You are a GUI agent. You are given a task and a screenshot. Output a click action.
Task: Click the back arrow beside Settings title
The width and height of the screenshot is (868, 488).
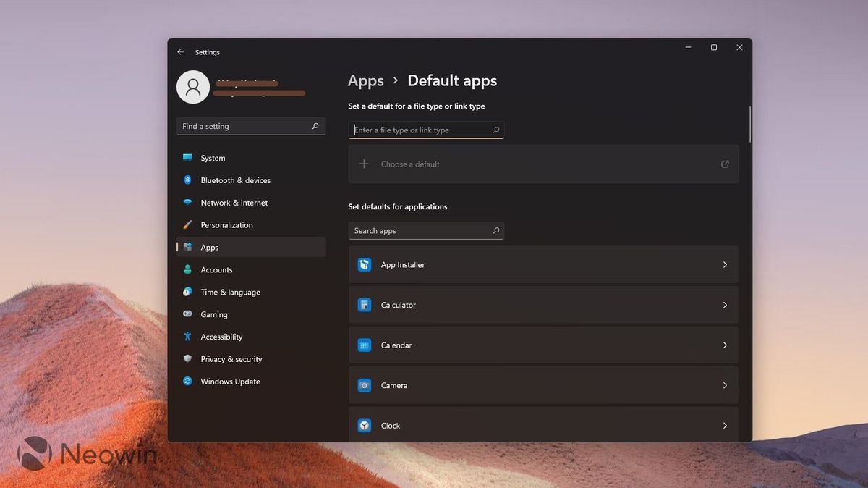[x=181, y=52]
